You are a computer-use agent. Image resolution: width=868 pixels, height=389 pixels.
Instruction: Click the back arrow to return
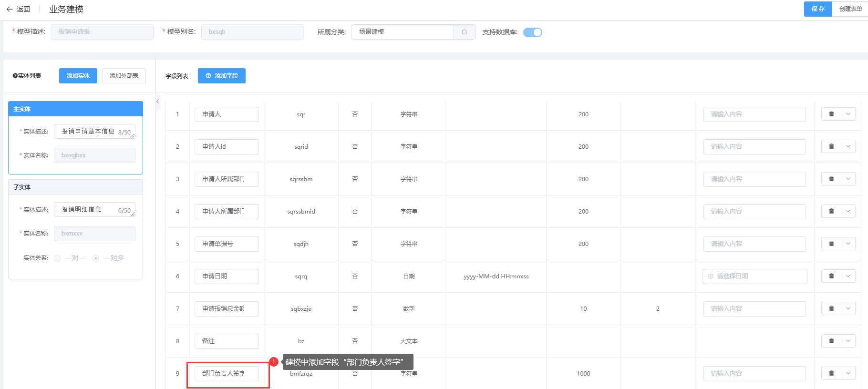pos(10,9)
